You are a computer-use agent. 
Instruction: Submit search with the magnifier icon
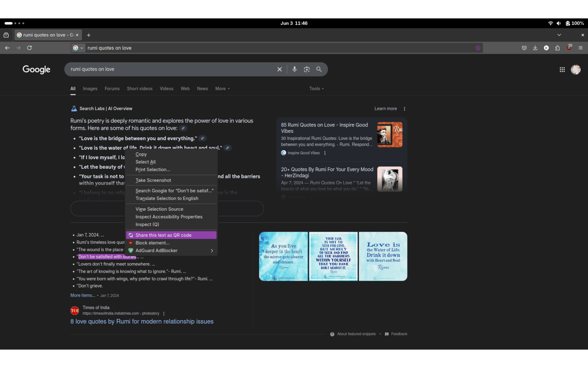coord(319,69)
